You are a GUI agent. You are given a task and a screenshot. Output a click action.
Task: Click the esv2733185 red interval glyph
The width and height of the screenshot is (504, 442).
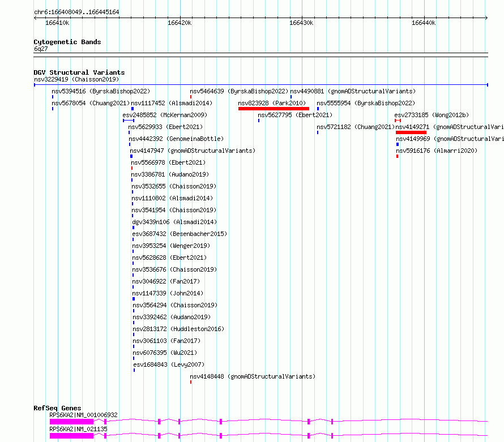tap(398, 121)
